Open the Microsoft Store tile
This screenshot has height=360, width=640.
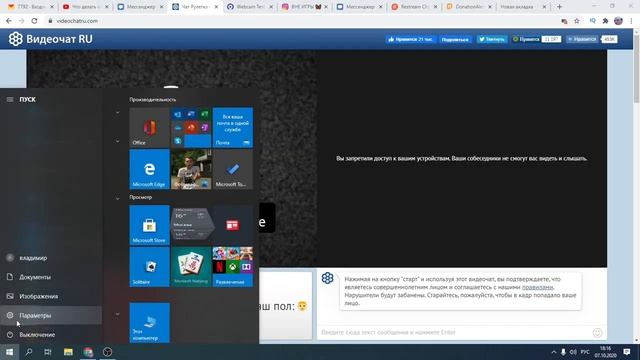[149, 225]
